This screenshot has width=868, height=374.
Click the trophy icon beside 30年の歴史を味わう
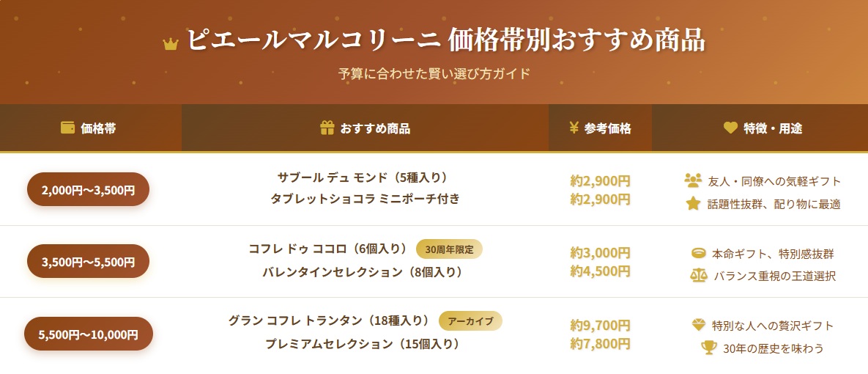pyautogui.click(x=708, y=348)
